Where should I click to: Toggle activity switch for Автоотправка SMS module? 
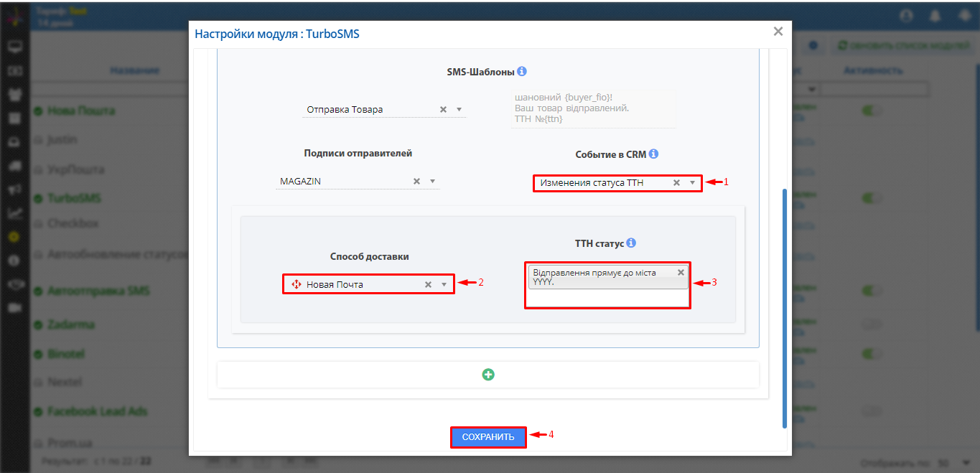tap(872, 291)
